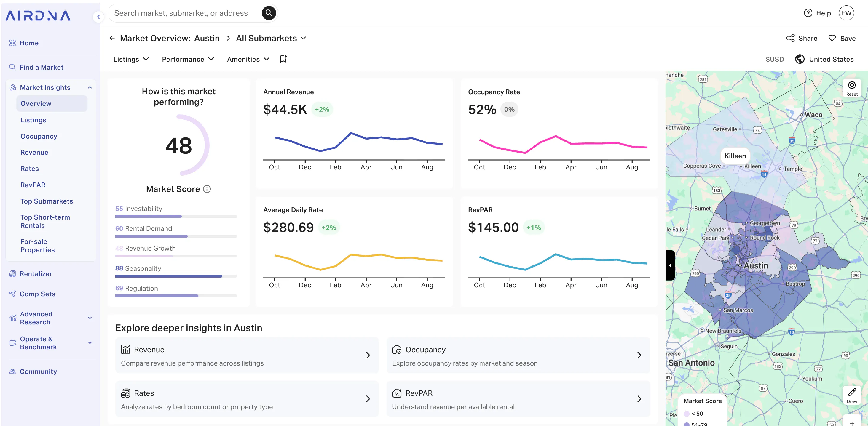Click the $USD currency label

click(x=774, y=59)
